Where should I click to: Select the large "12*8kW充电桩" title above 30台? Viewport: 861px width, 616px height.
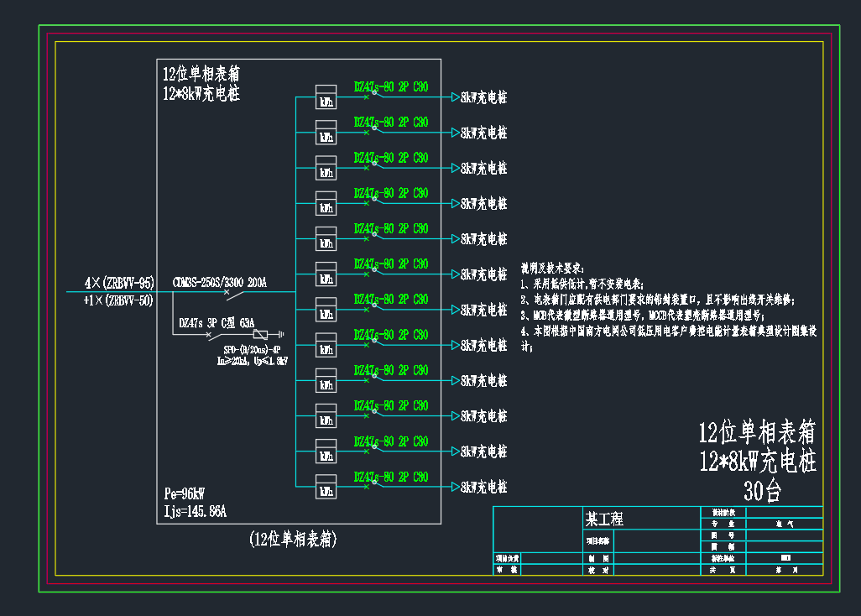tap(758, 462)
